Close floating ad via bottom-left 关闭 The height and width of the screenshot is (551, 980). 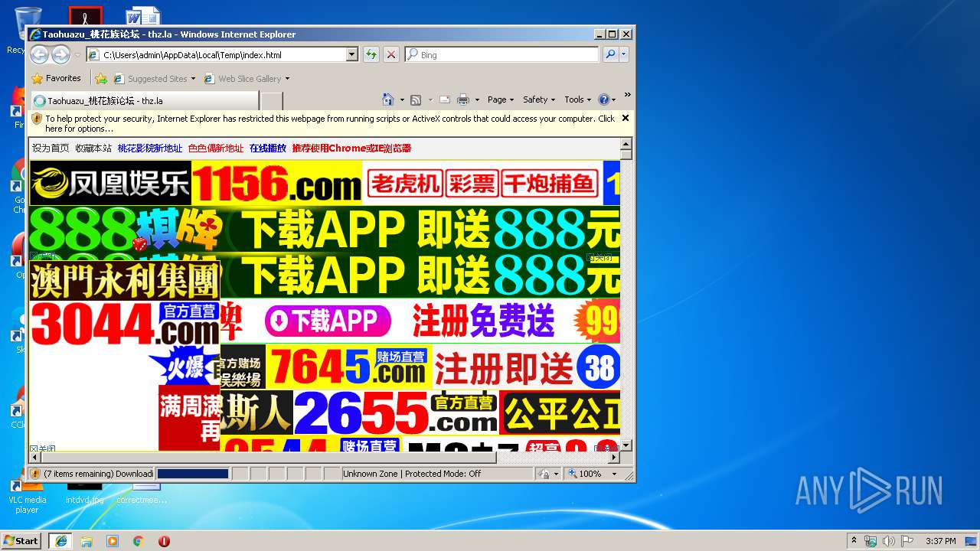(x=42, y=449)
